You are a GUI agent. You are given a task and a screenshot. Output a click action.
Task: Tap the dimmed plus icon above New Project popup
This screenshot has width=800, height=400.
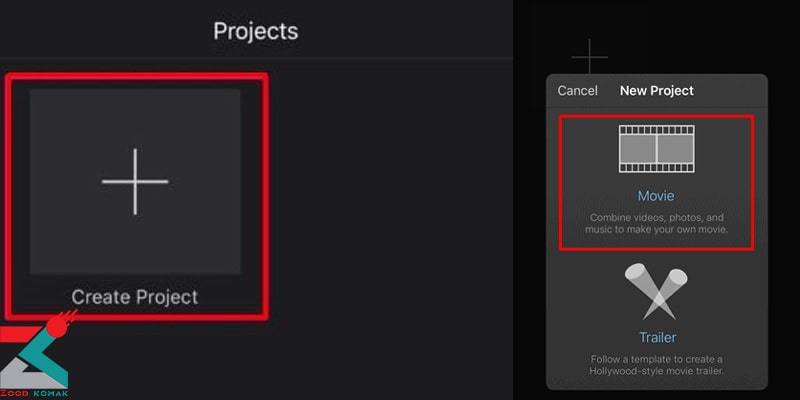589,57
